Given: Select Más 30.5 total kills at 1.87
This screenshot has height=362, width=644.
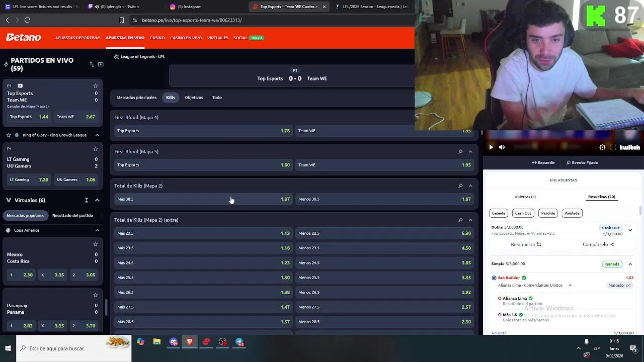Looking at the screenshot, I should tap(203, 199).
